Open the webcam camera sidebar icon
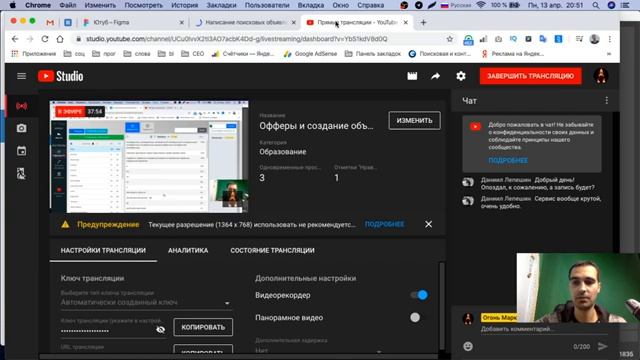 (x=22, y=128)
